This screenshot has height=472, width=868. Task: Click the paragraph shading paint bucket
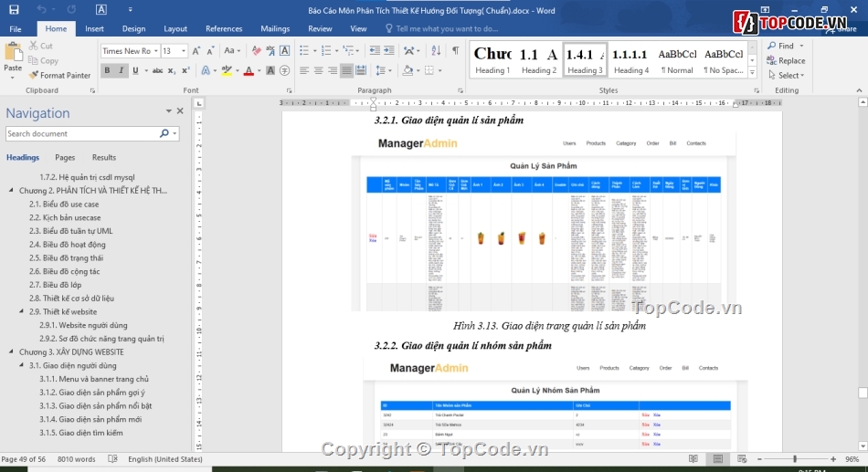(408, 71)
